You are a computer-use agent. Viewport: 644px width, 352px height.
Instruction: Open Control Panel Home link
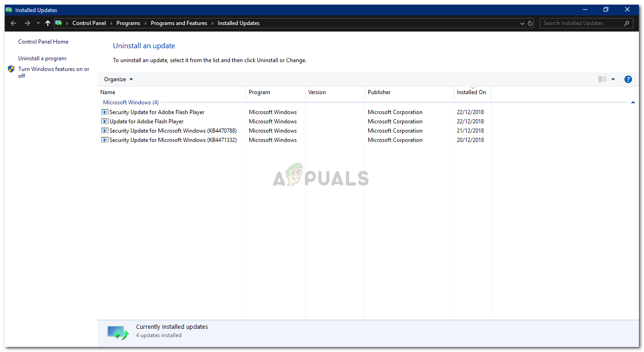tap(43, 42)
